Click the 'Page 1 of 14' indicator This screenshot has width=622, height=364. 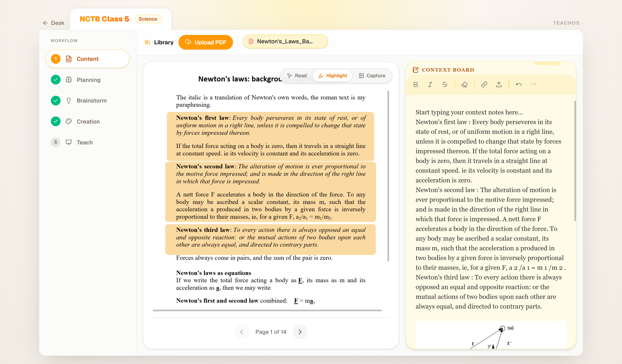point(271,332)
